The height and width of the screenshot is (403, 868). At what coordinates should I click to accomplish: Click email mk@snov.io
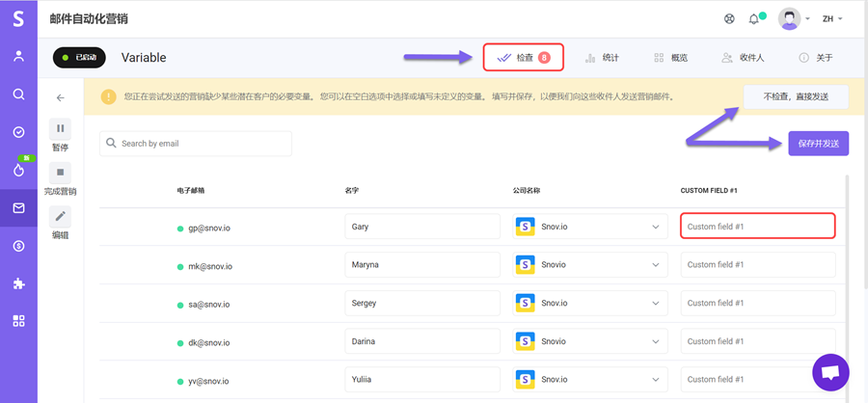point(210,266)
